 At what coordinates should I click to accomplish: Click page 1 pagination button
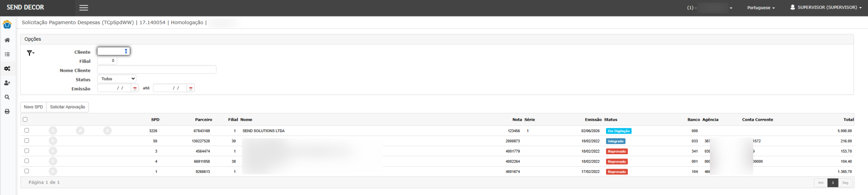[x=833, y=183]
